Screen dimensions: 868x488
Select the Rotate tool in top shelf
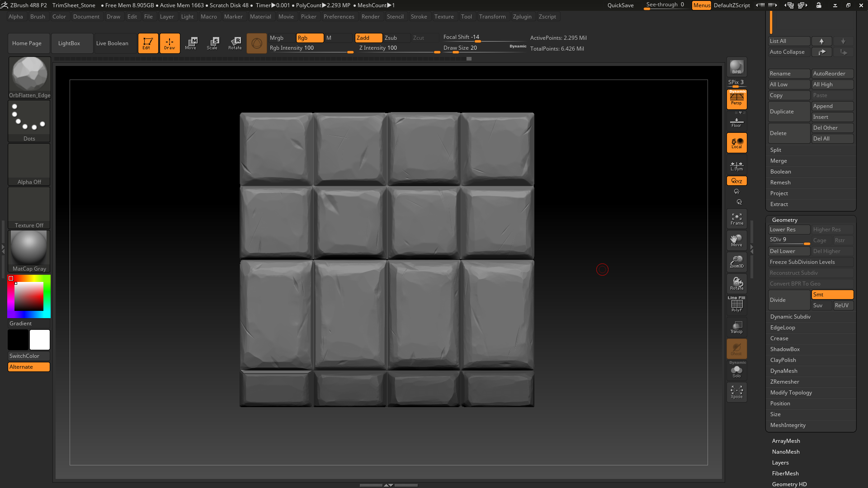(235, 43)
